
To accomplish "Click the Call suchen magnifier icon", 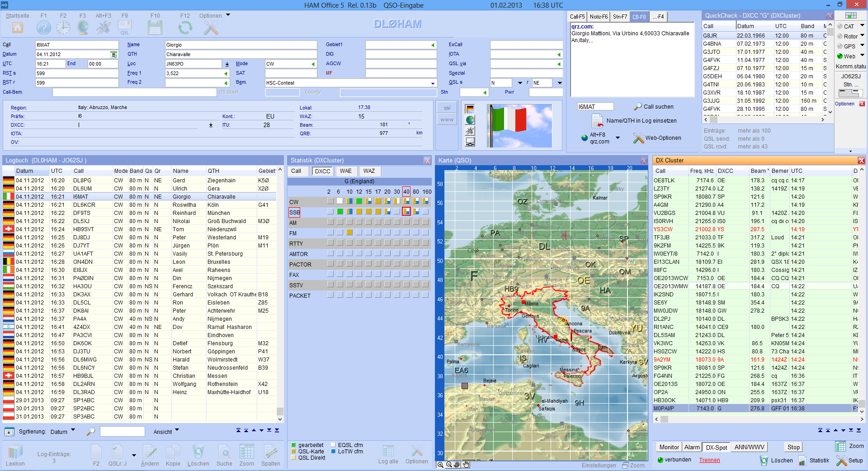I will (637, 106).
